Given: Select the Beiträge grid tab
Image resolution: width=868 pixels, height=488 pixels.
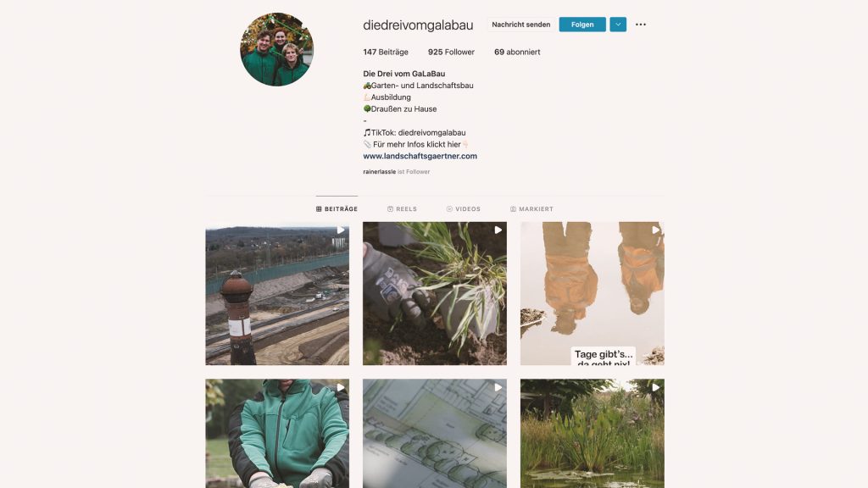Looking at the screenshot, I should coord(337,209).
